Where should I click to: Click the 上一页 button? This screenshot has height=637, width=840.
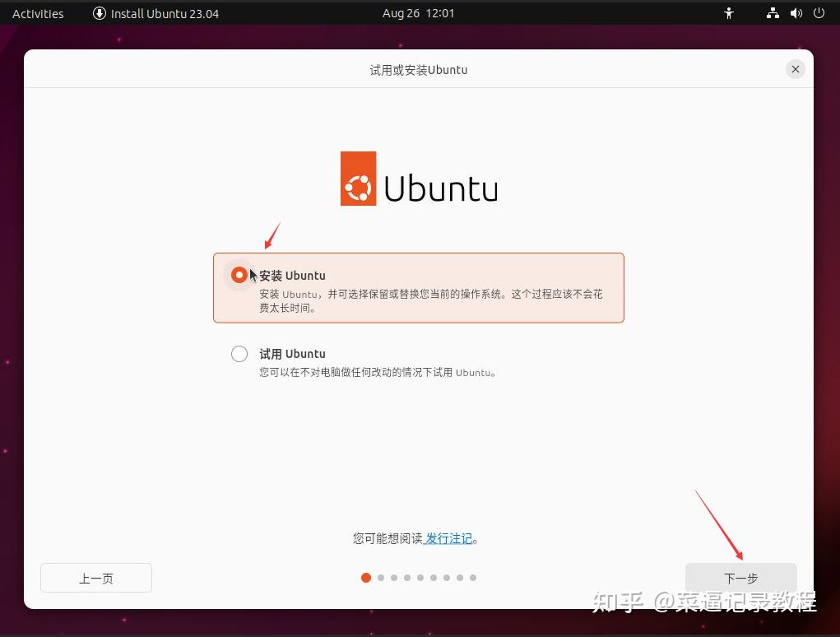(x=95, y=578)
